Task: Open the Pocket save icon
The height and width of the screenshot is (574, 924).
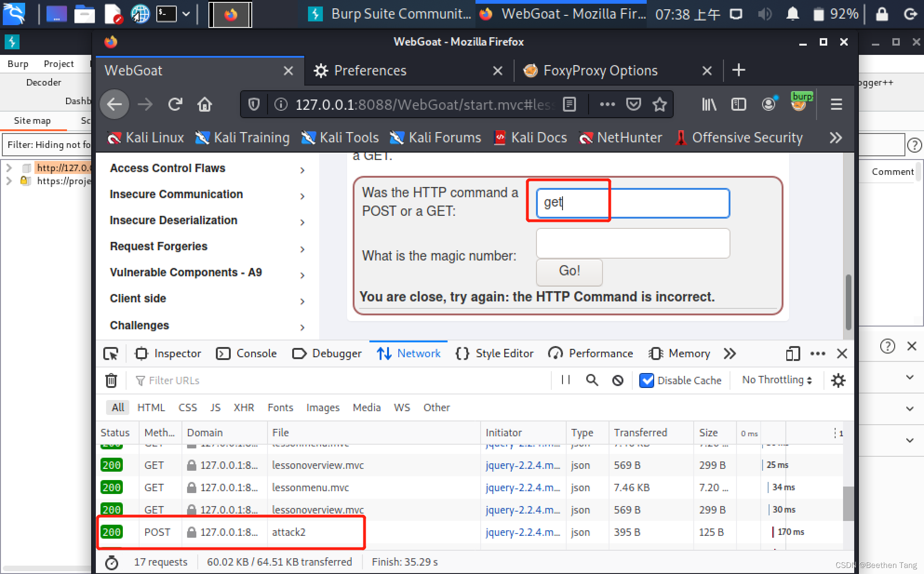Action: click(633, 104)
